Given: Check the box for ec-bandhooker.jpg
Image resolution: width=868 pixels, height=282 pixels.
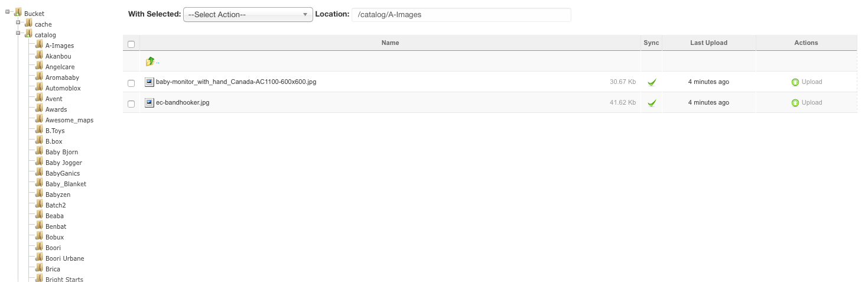Looking at the screenshot, I should pyautogui.click(x=131, y=103).
